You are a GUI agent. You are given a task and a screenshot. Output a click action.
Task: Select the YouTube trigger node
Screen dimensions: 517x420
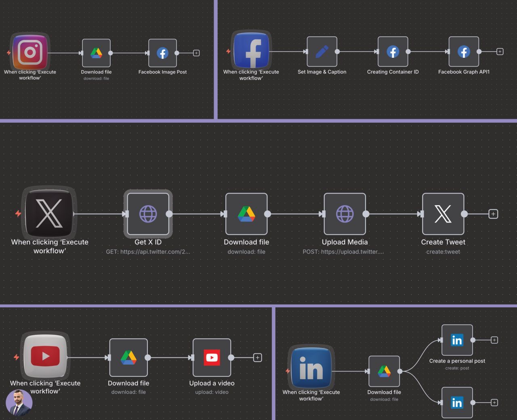(45, 356)
